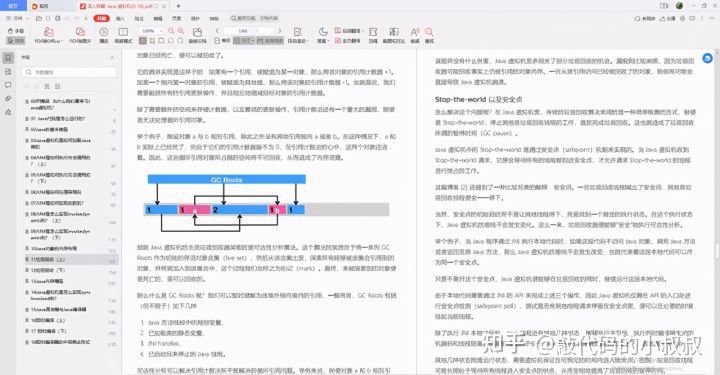Click the find function search box
This screenshot has width=720, height=375.
255,18
